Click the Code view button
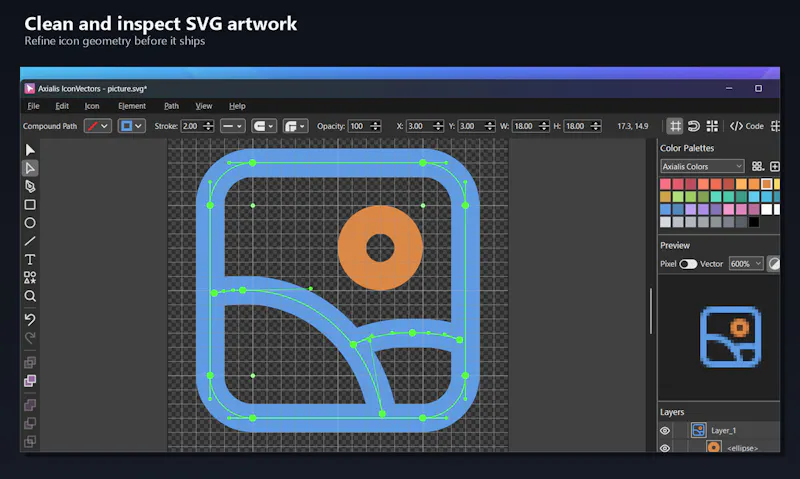800x479 pixels. click(746, 126)
